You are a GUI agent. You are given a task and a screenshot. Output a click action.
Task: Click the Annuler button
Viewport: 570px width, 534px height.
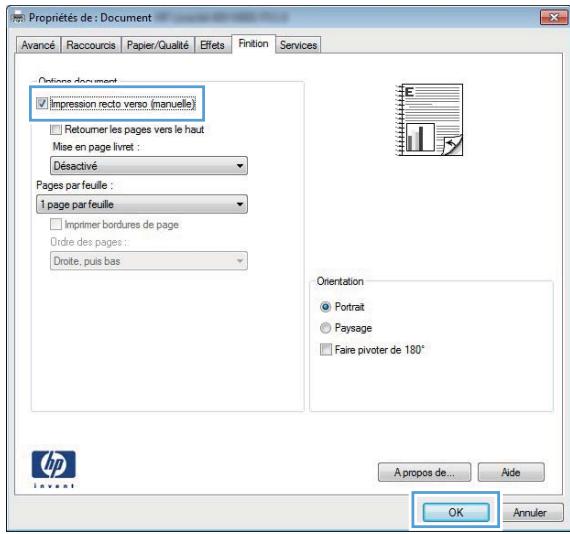tap(530, 512)
